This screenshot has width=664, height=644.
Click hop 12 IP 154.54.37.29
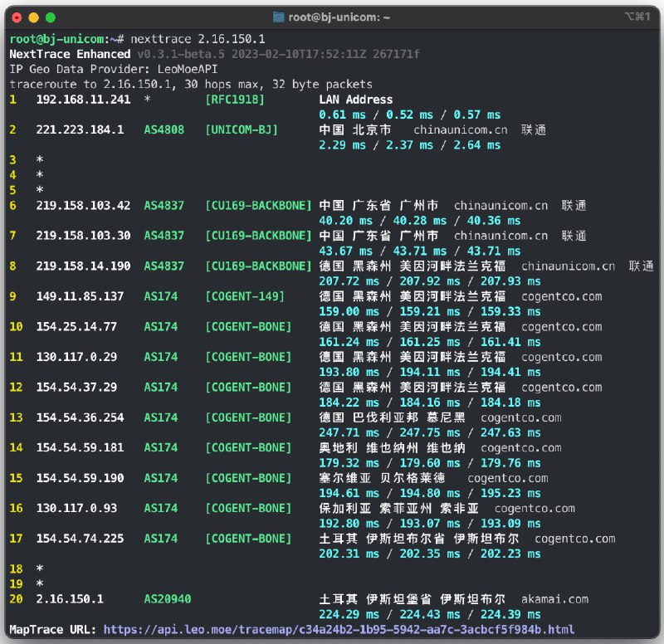coord(76,388)
